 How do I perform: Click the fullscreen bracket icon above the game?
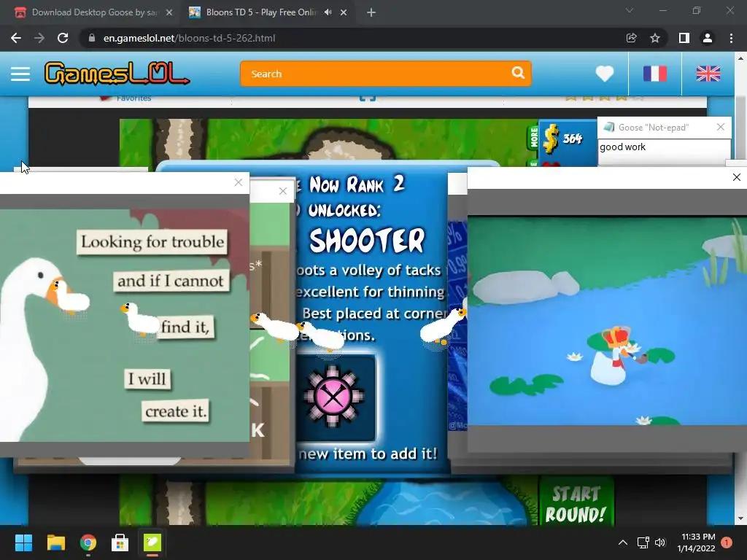(368, 98)
